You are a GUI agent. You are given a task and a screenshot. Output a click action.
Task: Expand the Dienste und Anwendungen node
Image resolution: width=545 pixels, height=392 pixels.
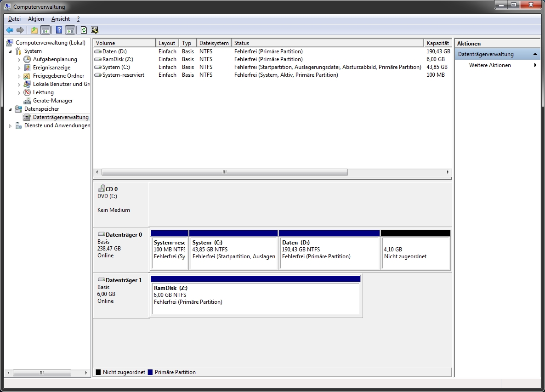[11, 126]
